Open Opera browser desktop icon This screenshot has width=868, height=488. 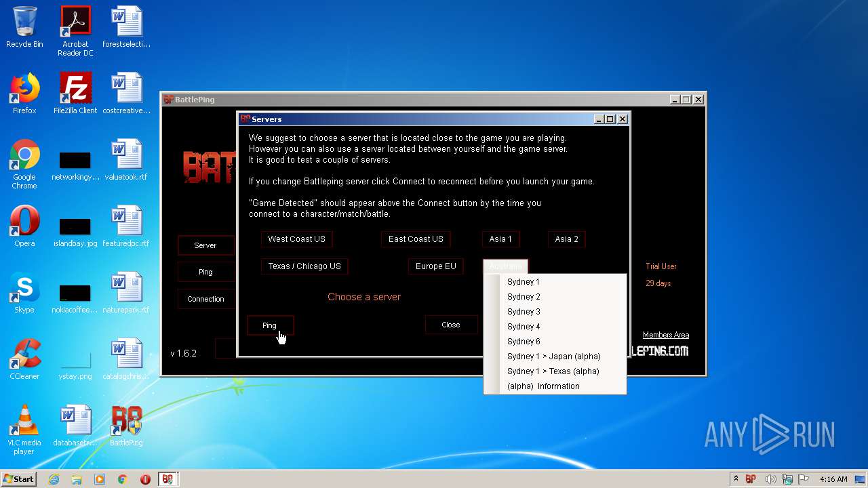click(x=24, y=226)
